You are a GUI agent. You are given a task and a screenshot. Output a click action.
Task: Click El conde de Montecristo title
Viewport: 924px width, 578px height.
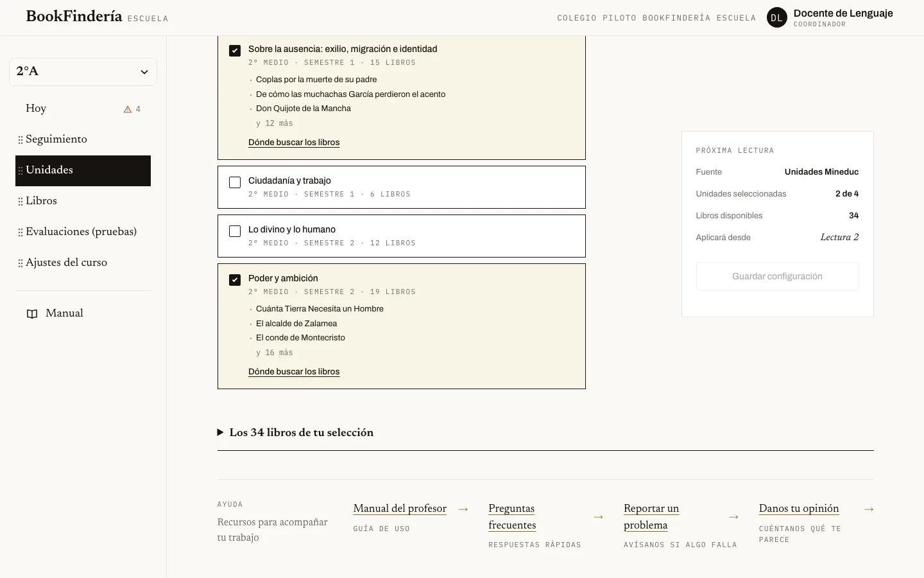click(300, 338)
